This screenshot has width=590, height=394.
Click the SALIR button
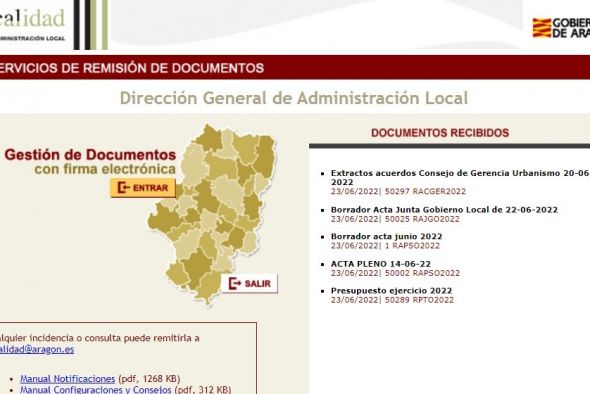(x=249, y=283)
